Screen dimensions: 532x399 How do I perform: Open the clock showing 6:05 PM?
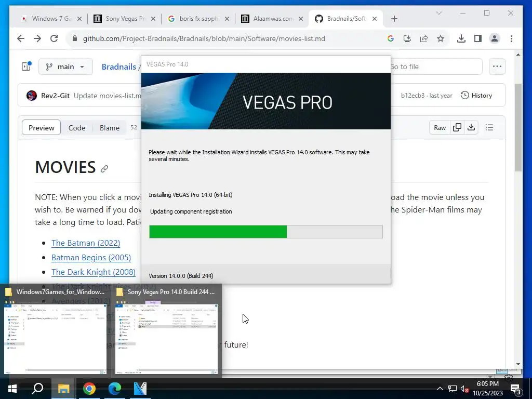coord(488,389)
